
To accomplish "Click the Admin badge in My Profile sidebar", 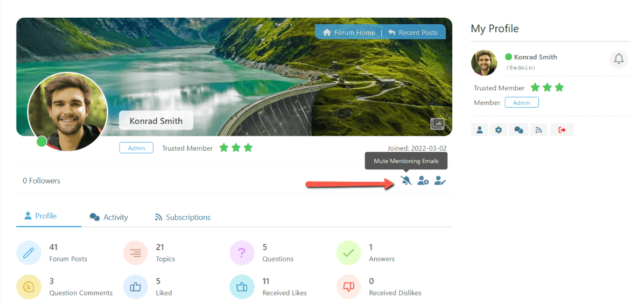I will (522, 103).
